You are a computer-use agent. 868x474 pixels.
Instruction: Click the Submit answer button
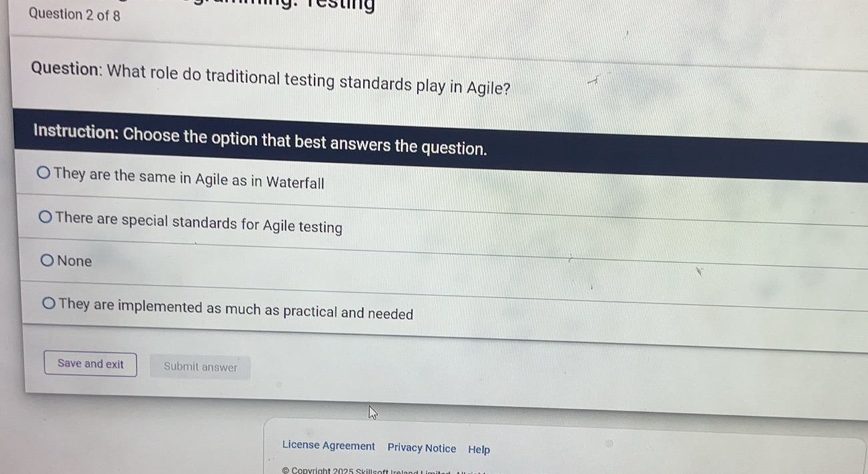tap(199, 366)
